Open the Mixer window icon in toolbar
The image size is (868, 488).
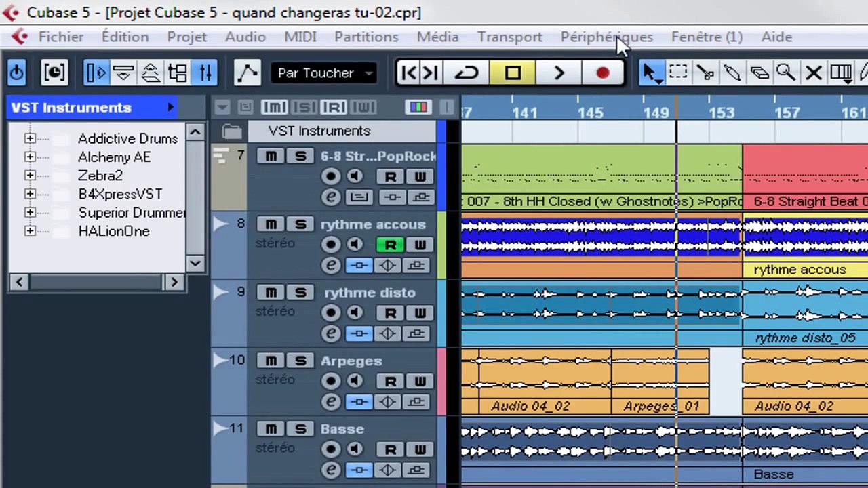(205, 73)
